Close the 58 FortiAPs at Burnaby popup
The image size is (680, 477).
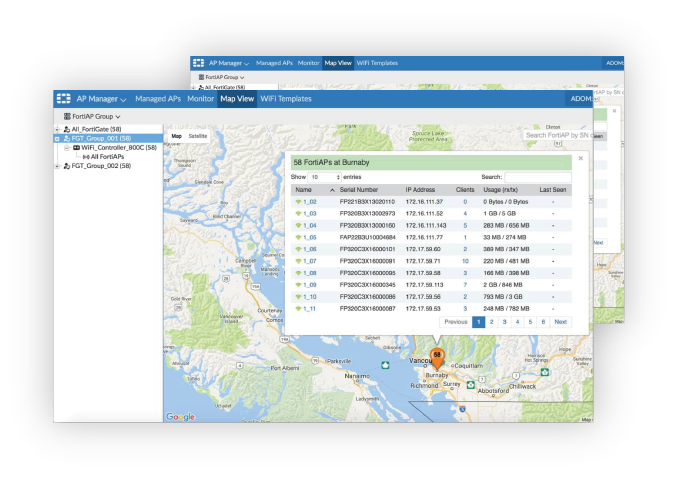(581, 158)
